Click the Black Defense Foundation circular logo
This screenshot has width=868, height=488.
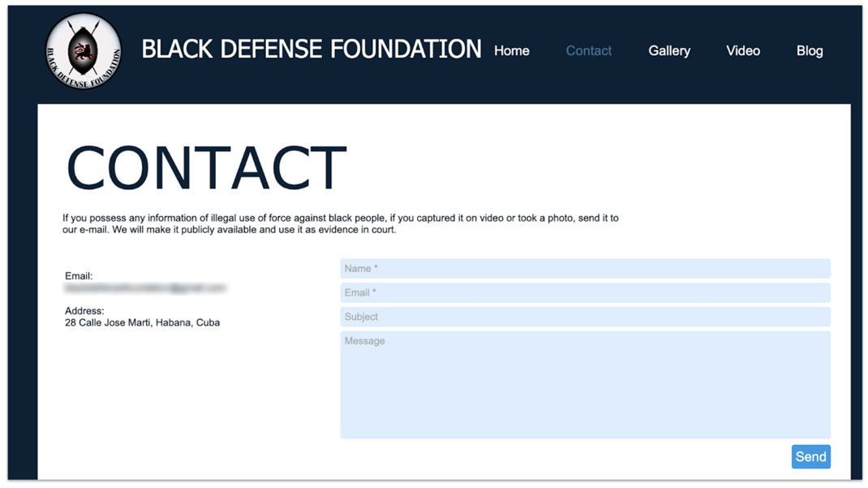pyautogui.click(x=84, y=50)
